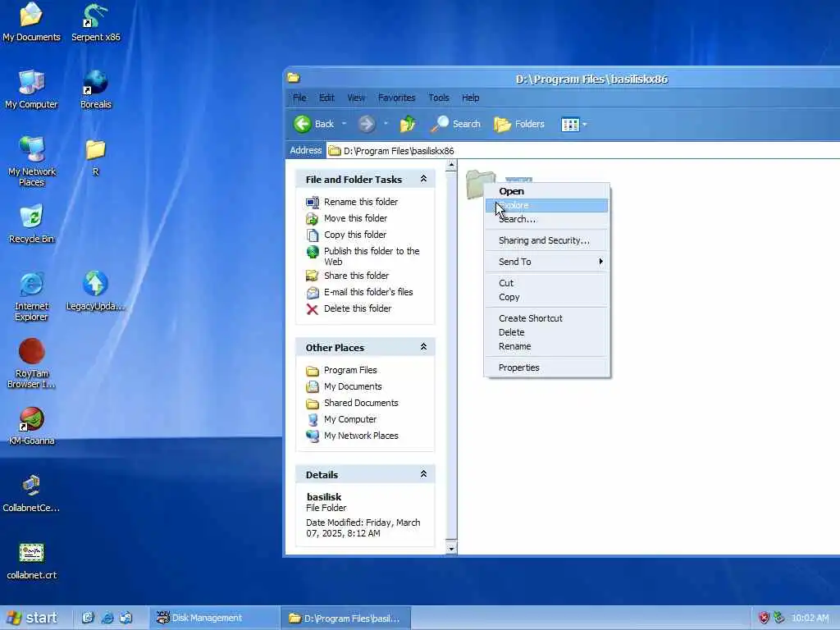Choose Open in context menu
The width and height of the screenshot is (840, 630).
(x=546, y=191)
